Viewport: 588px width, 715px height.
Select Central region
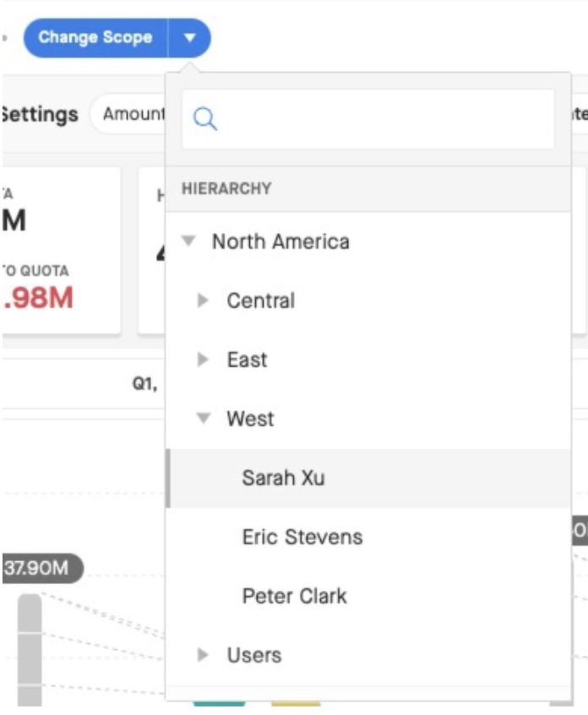pos(261,301)
